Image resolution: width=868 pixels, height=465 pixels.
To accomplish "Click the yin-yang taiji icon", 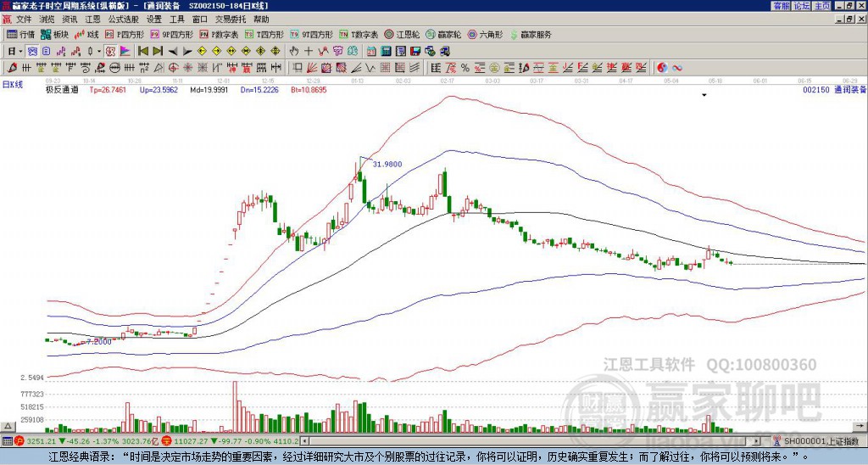I will 661,68.
